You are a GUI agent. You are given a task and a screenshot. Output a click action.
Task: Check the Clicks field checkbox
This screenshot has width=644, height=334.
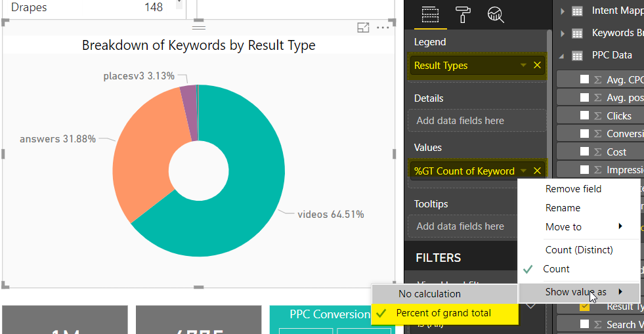(x=584, y=115)
